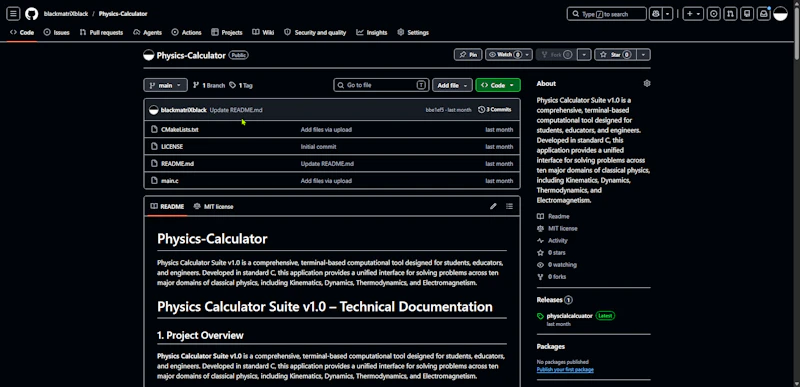
Task: Click the repository owner avatar beside title
Action: click(x=148, y=55)
